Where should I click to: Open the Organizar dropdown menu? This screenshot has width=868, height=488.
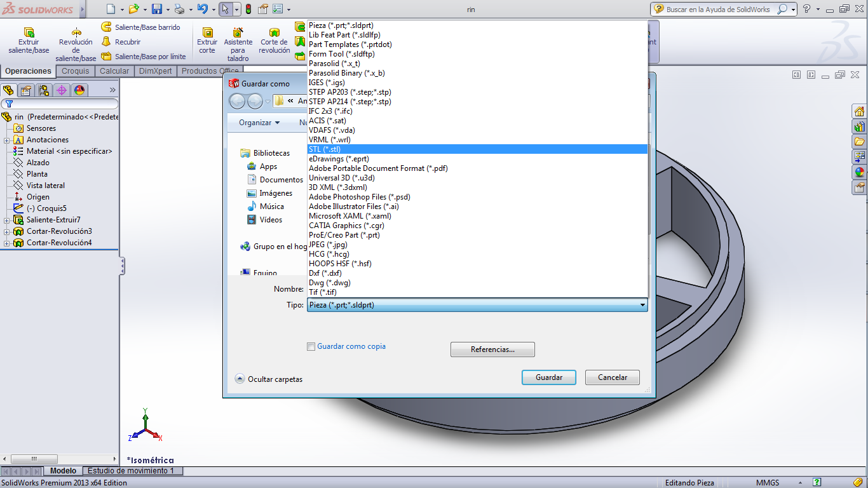[259, 123]
